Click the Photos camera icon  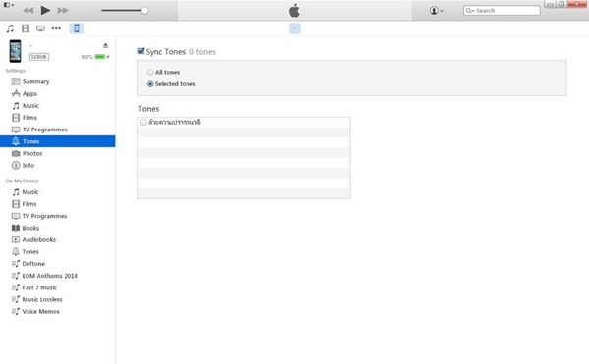16,153
